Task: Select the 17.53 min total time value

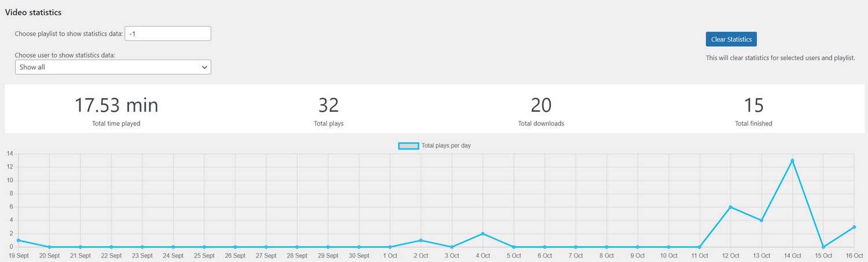Action: point(116,105)
